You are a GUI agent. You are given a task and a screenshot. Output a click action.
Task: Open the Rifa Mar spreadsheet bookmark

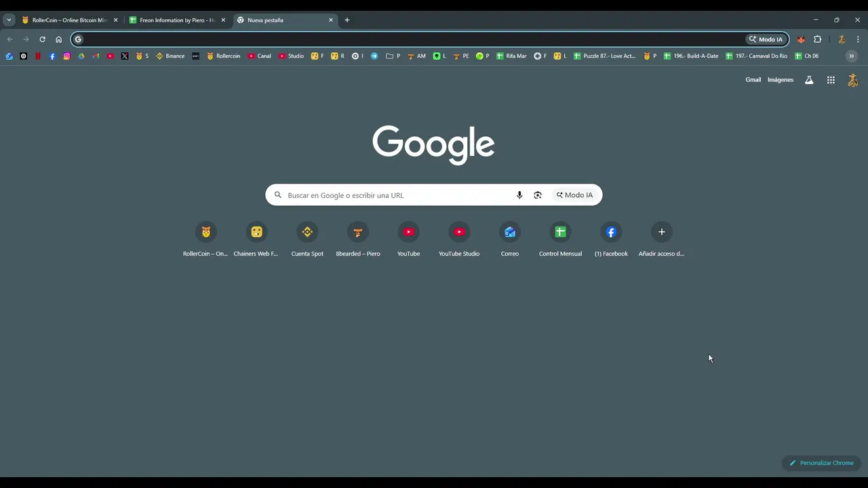(511, 56)
